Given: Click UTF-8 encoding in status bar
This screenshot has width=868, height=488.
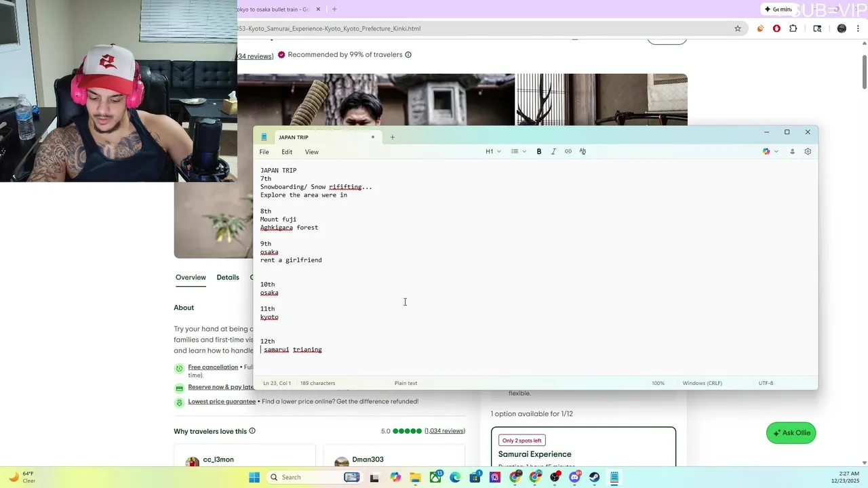Looking at the screenshot, I should (x=766, y=383).
